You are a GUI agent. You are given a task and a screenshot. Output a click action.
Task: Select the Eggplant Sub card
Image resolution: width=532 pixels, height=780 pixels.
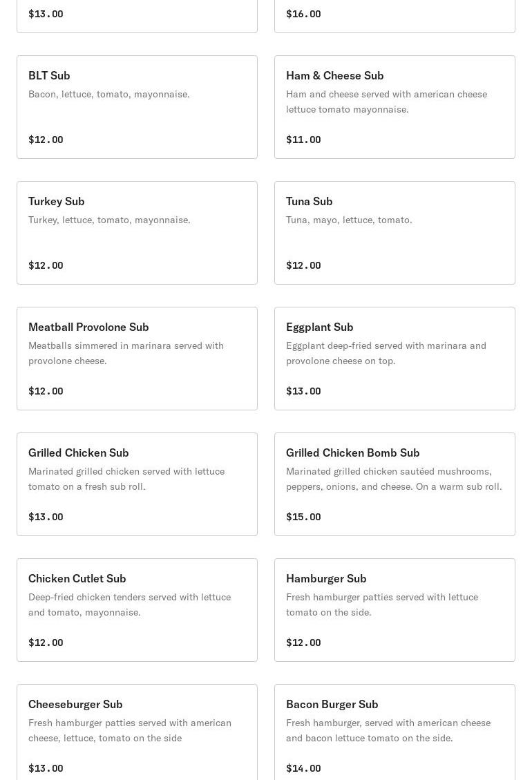[x=395, y=359]
